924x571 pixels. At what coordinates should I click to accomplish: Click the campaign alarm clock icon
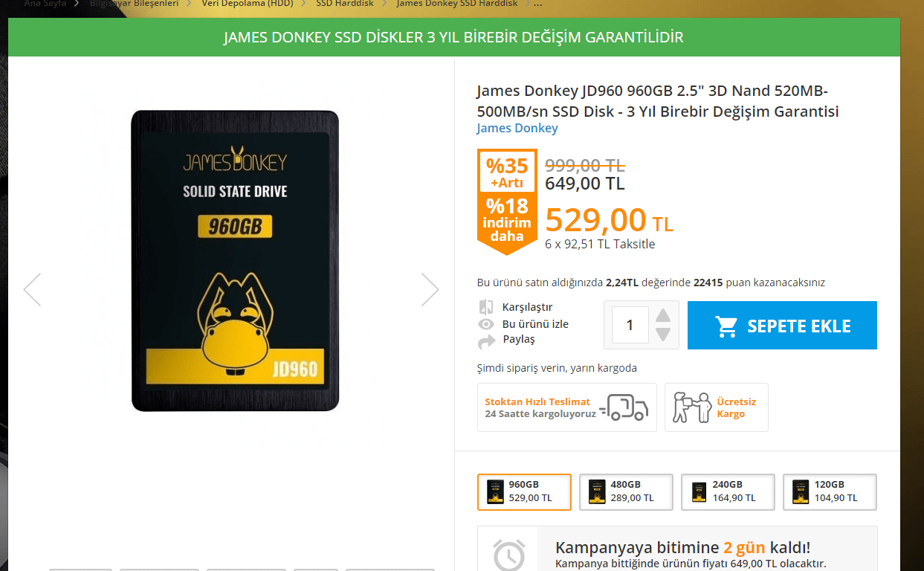[509, 554]
